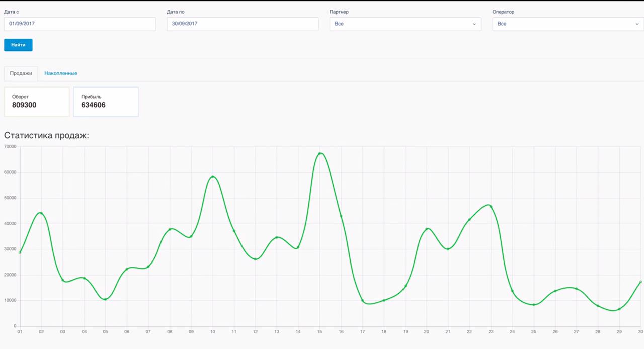
Task: Click the chart data point for day 02
Action: point(41,213)
